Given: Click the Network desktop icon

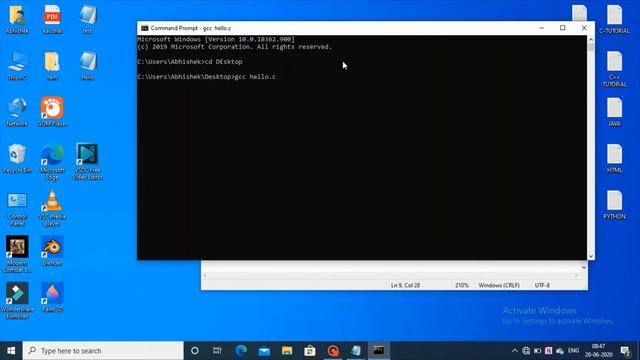Looking at the screenshot, I should click(17, 112).
